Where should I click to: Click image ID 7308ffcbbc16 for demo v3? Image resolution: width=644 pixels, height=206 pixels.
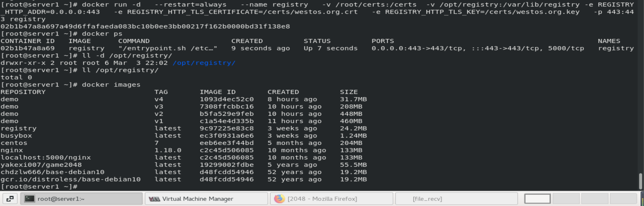click(227, 107)
